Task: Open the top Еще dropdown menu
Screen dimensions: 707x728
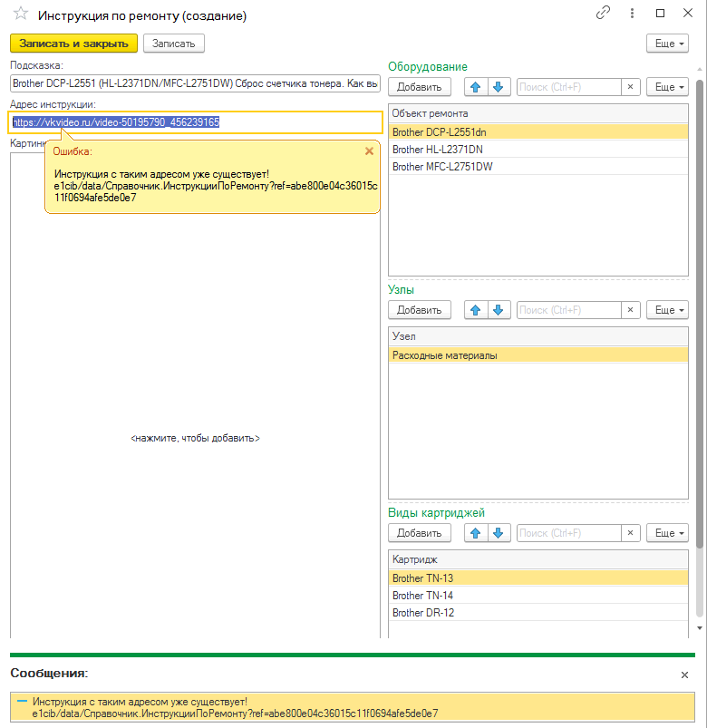Action: point(667,44)
